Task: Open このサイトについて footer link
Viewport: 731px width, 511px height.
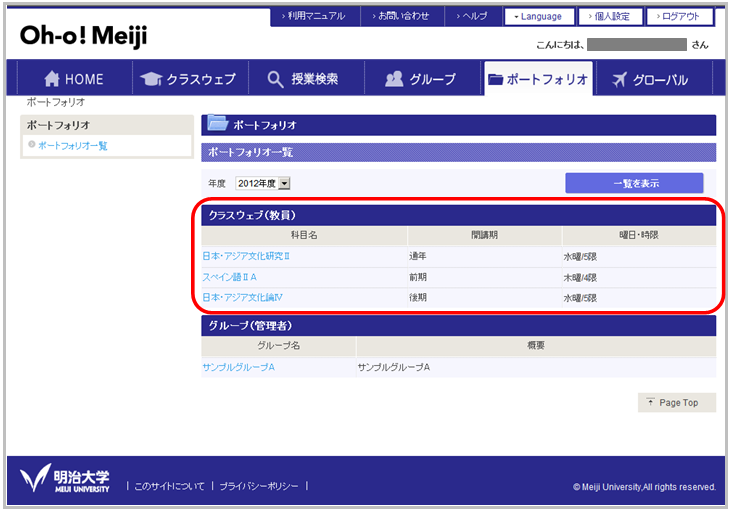Action: 169,486
